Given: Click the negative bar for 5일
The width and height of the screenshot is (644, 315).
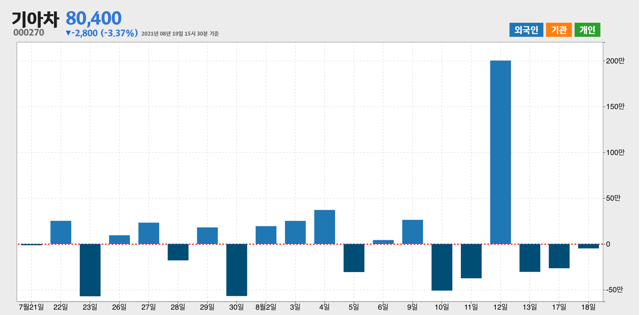Looking at the screenshot, I should pos(354,258).
